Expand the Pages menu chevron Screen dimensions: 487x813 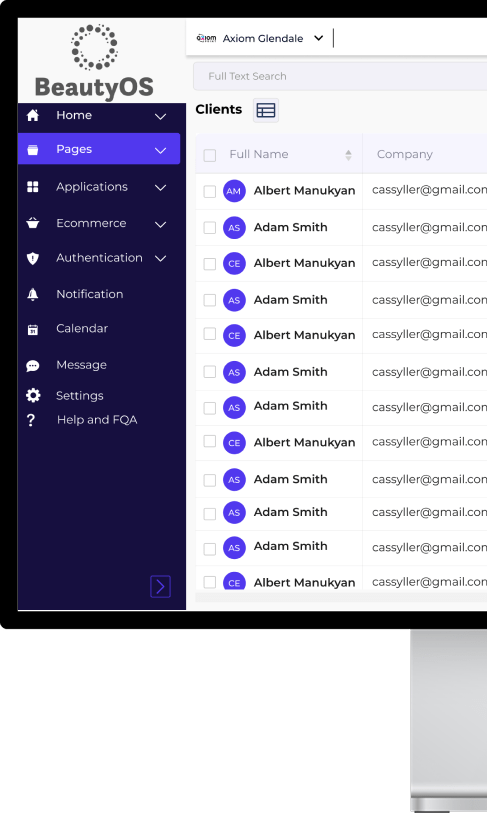[161, 150]
